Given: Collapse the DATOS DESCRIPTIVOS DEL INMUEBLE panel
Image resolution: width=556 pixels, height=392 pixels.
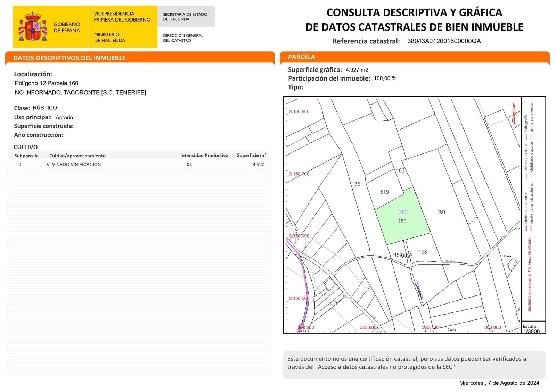Looking at the screenshot, I should tap(69, 58).
